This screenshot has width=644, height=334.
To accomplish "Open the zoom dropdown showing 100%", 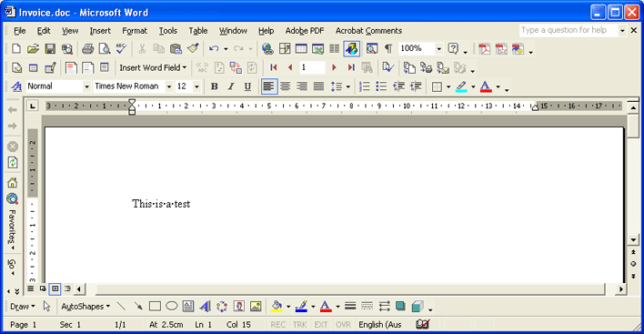I will tap(438, 49).
